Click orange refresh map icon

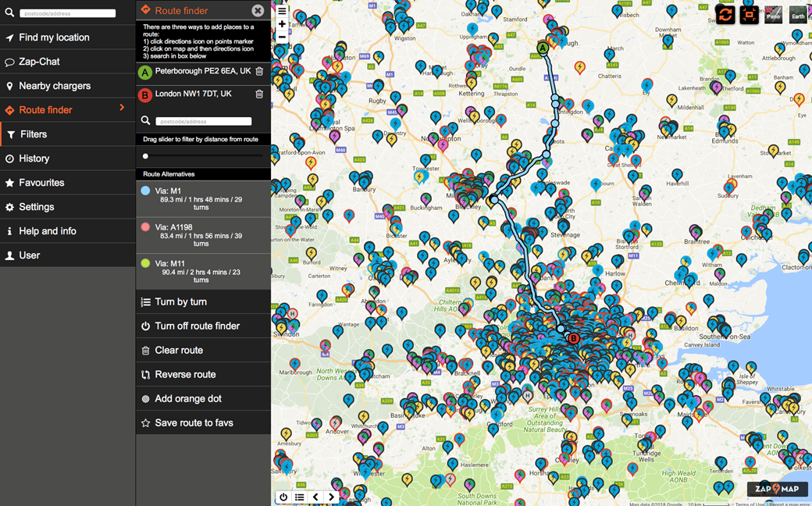point(725,15)
